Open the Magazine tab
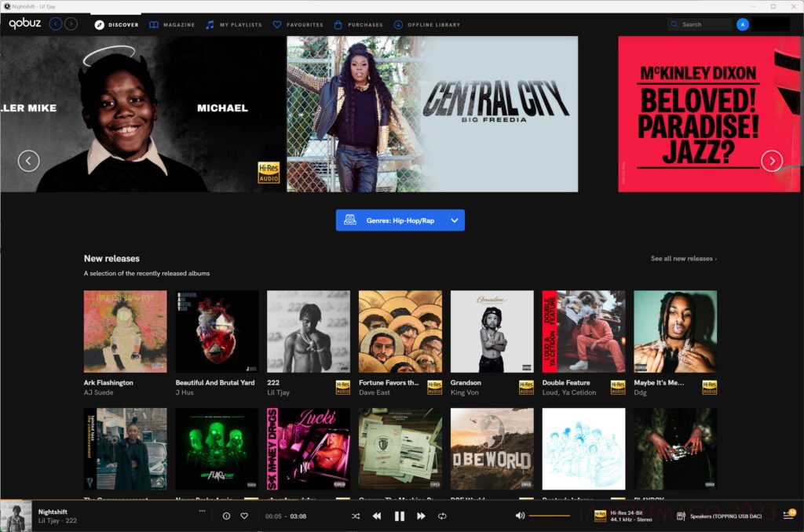The height and width of the screenshot is (532, 804). coord(172,24)
